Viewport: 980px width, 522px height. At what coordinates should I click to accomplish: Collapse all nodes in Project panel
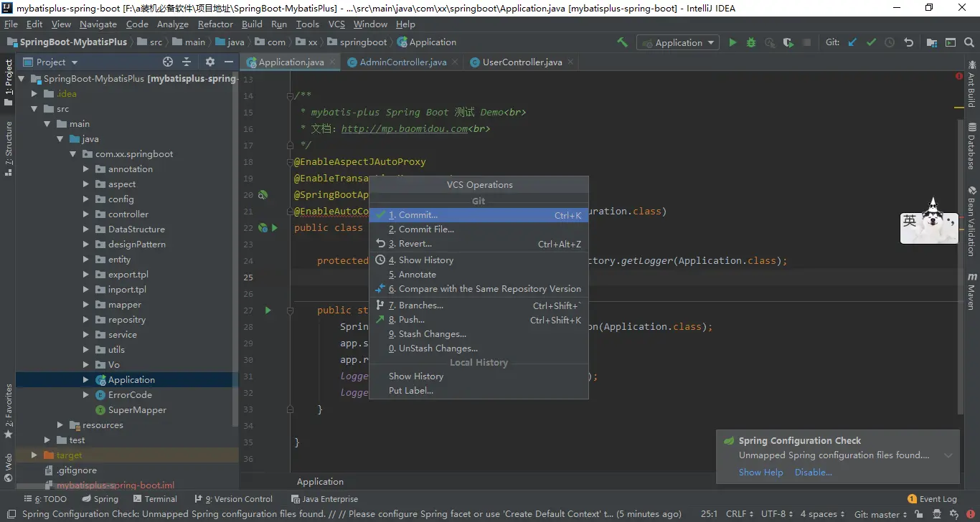pos(187,62)
